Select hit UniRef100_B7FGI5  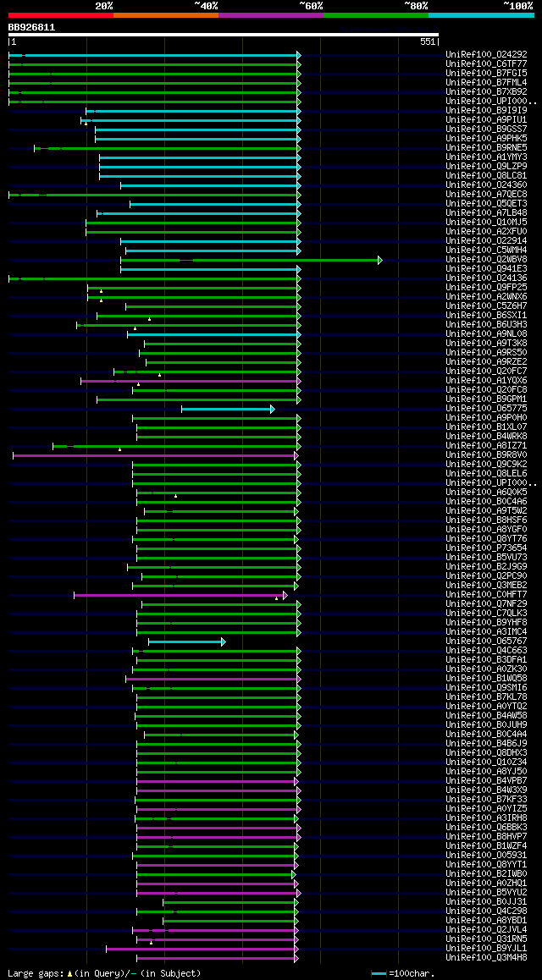coord(486,73)
